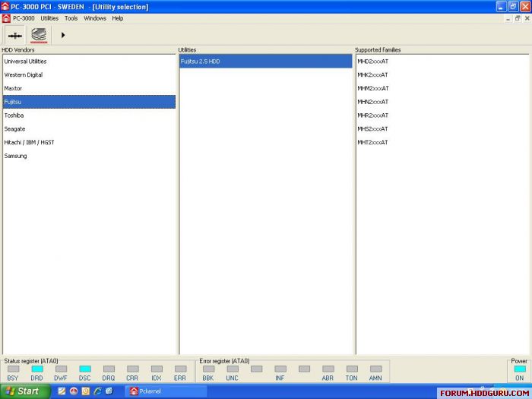532x399 pixels.
Task: Open the Windows Start menu
Action: [24, 391]
